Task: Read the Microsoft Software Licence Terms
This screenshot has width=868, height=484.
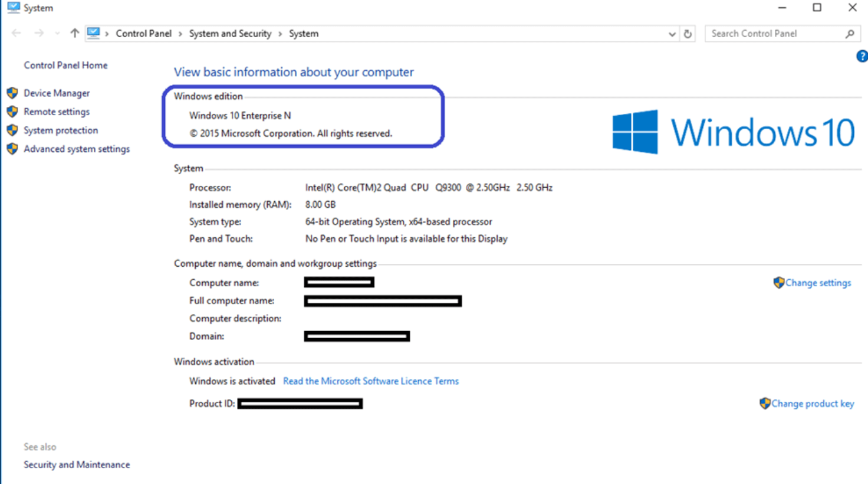Action: coord(370,381)
